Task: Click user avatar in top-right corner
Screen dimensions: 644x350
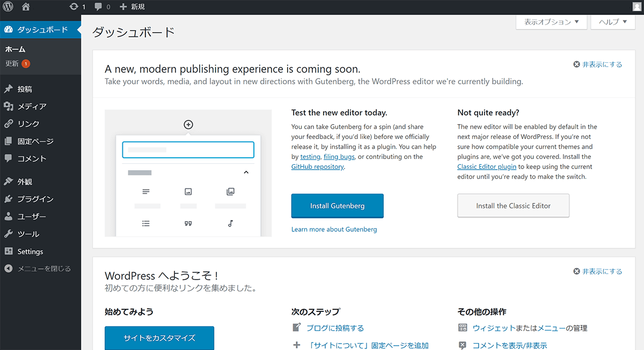Action: (x=637, y=7)
